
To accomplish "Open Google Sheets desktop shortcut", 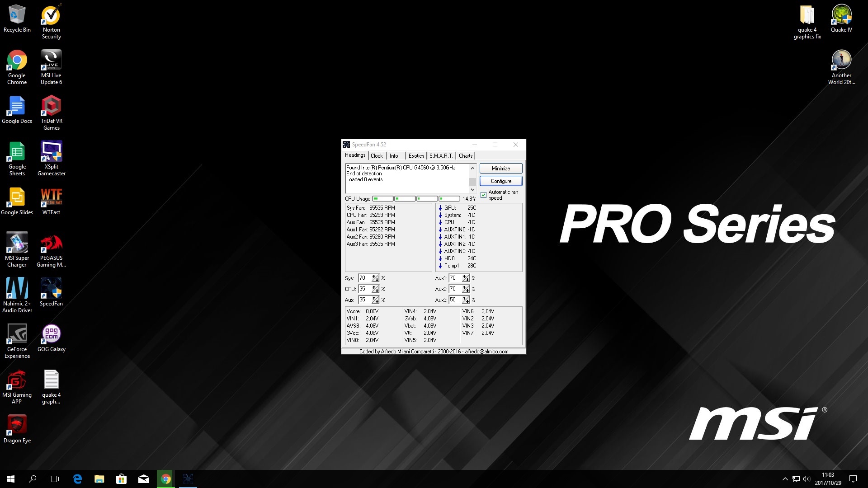I will [x=17, y=158].
